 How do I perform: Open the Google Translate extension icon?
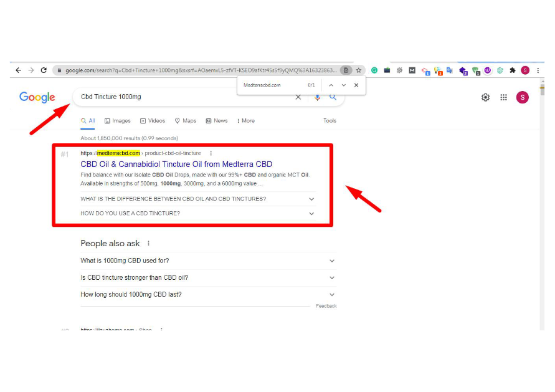point(450,70)
